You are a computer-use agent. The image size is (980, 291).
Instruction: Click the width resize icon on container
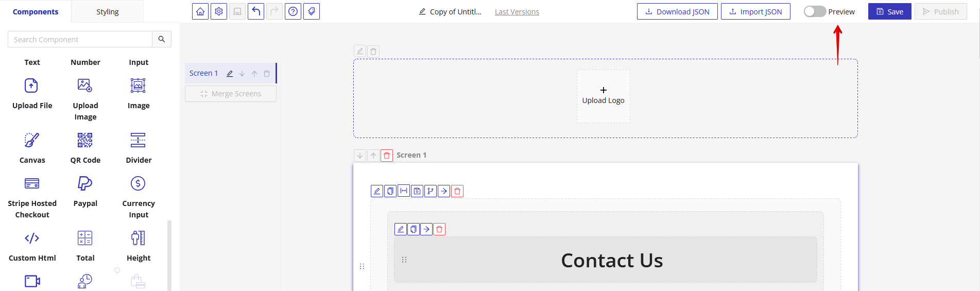click(x=404, y=191)
